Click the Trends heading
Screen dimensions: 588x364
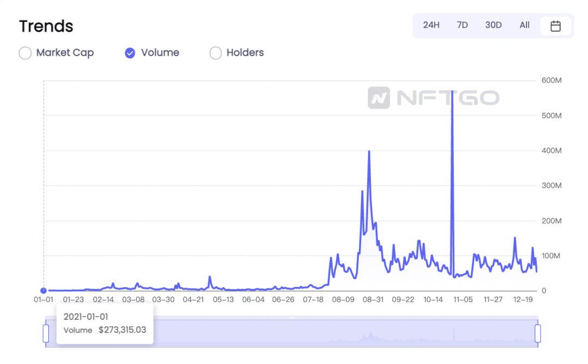point(46,26)
